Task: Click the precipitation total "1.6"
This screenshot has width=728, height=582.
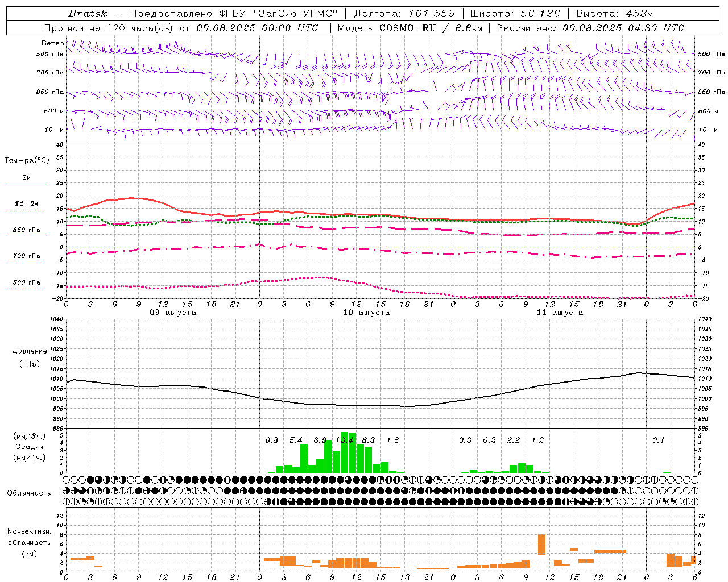Action: point(392,440)
